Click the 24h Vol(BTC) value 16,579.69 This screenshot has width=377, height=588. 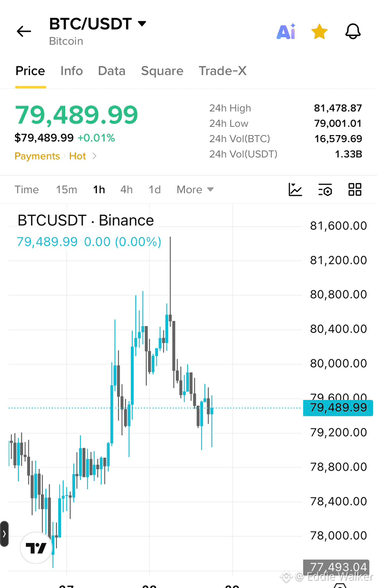[x=338, y=139]
